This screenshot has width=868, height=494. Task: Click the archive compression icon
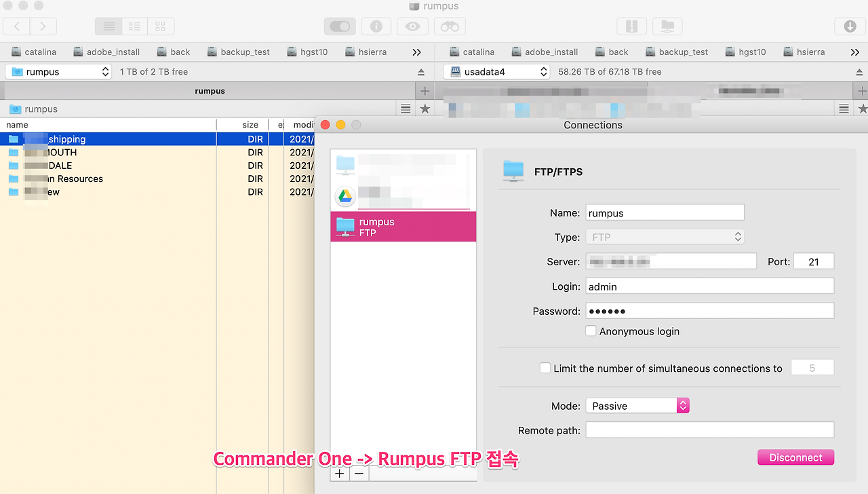(631, 26)
